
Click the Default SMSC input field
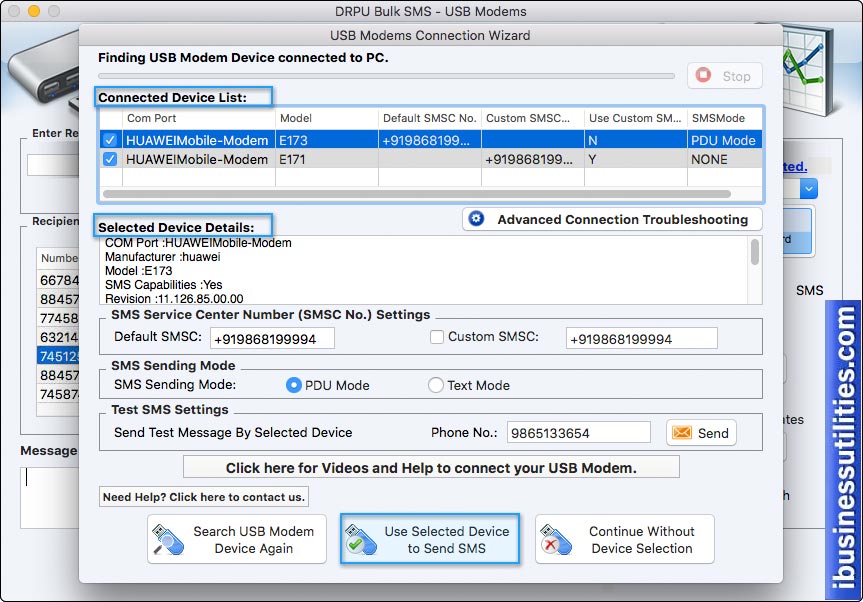pyautogui.click(x=272, y=338)
